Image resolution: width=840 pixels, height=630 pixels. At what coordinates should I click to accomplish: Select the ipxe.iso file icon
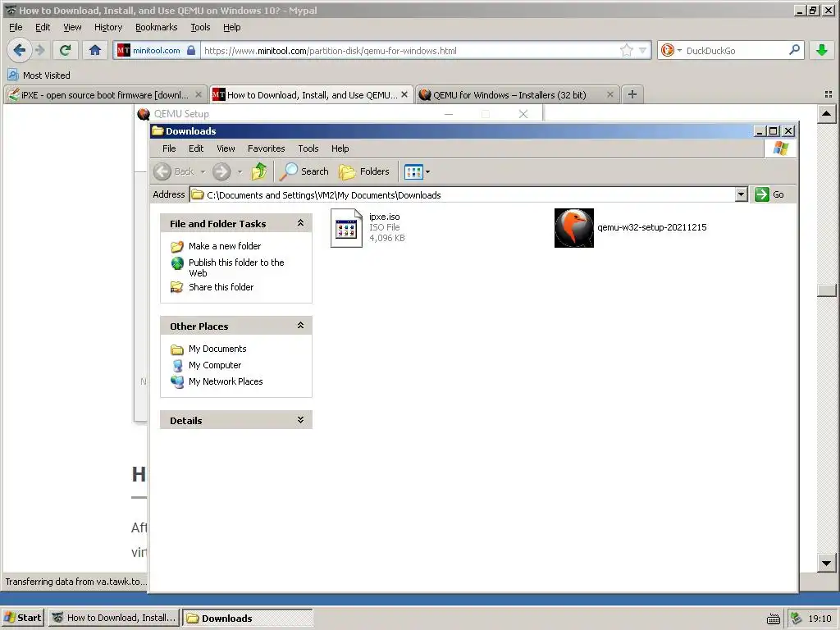(347, 228)
